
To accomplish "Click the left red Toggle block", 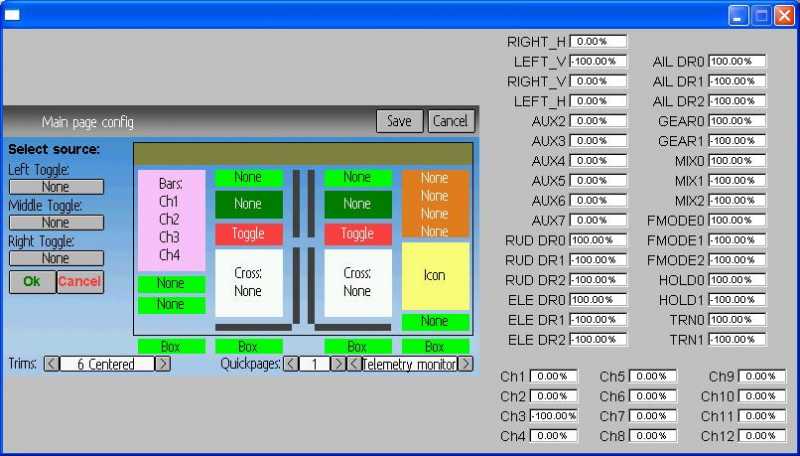I will pyautogui.click(x=248, y=234).
